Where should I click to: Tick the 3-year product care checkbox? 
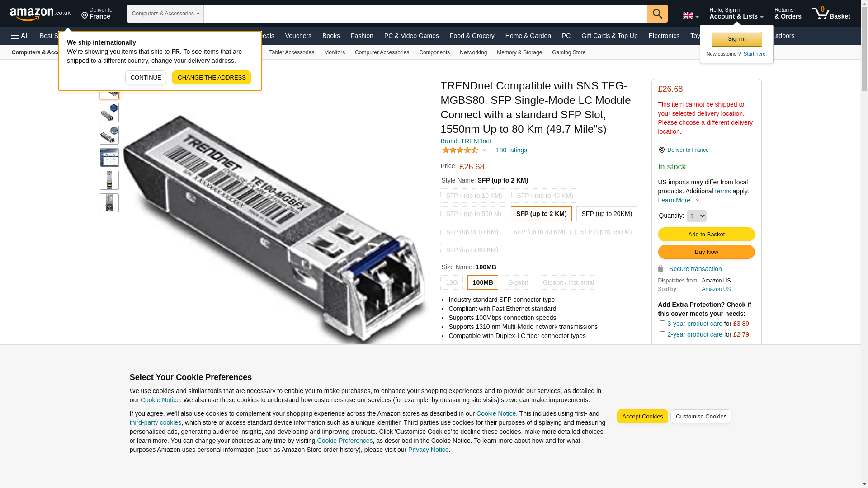[x=662, y=324]
